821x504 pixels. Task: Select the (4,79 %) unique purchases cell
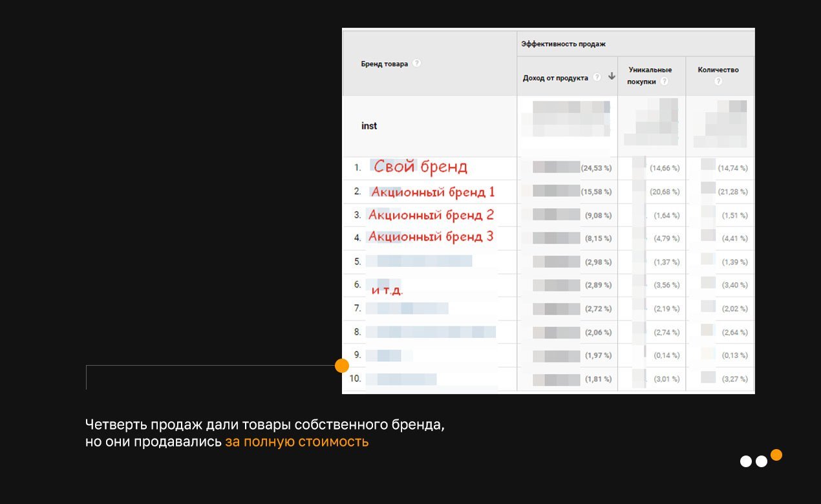click(666, 238)
